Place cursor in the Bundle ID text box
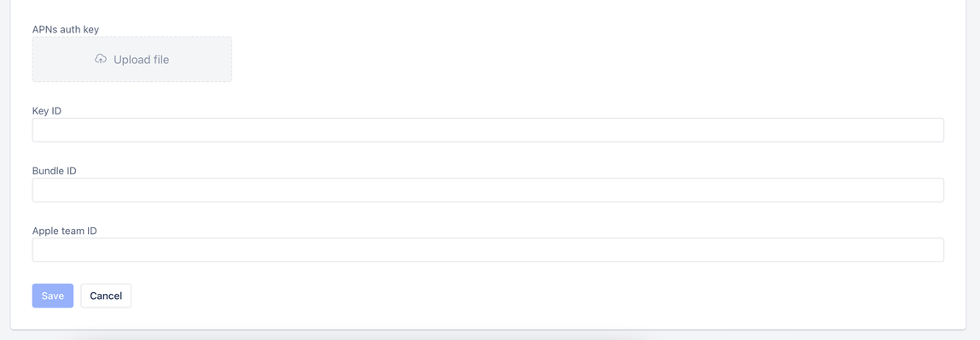 [x=487, y=190]
